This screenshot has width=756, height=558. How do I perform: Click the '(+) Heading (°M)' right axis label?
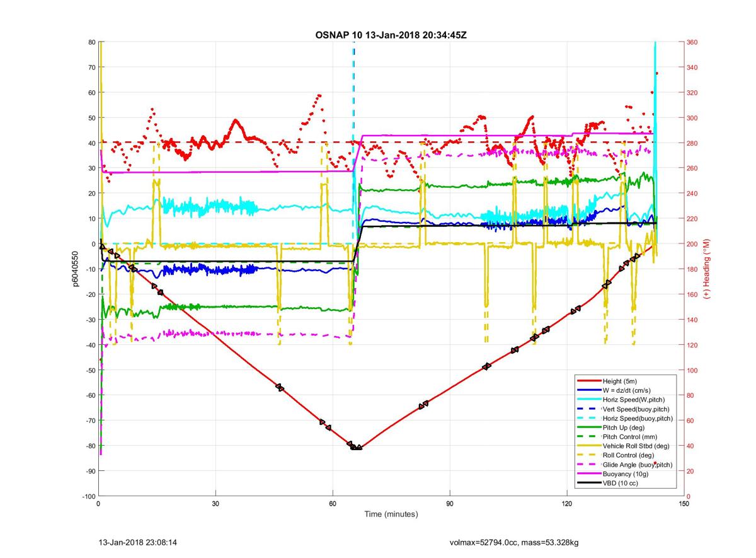[707, 269]
